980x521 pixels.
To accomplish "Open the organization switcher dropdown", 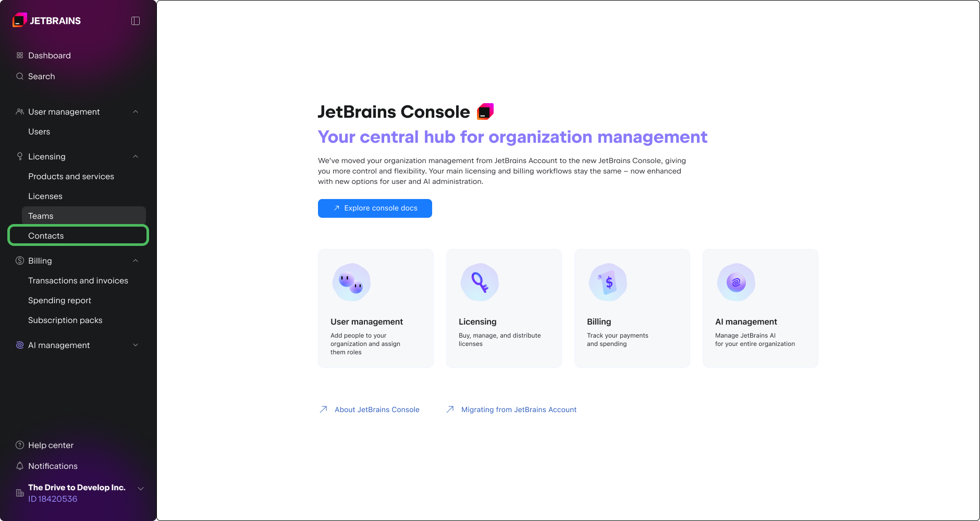I will [x=140, y=489].
